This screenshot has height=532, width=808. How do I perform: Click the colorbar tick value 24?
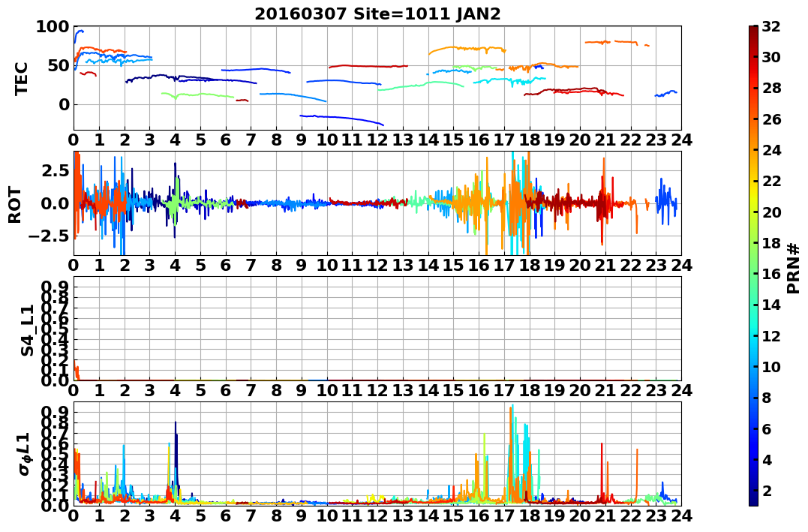tap(771, 150)
